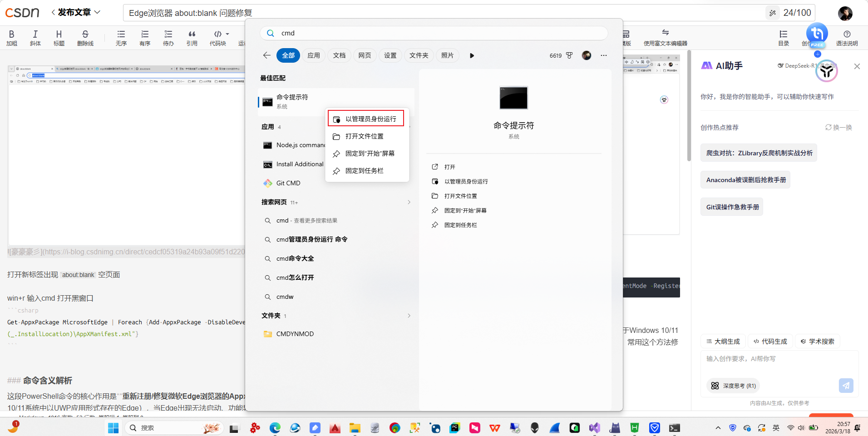
Task: Send the AI assistant prompt
Action: tap(846, 386)
